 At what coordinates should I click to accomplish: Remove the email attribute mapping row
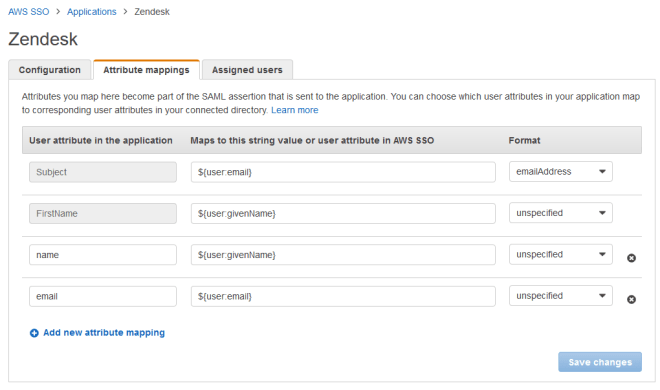(x=631, y=299)
